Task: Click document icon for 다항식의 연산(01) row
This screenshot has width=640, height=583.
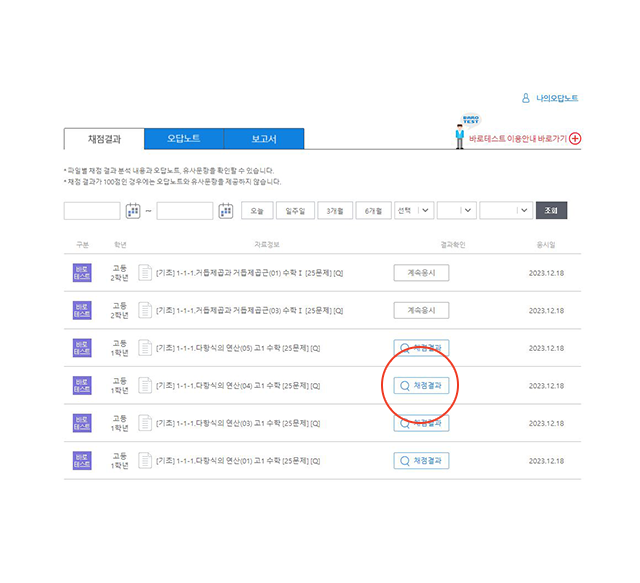Action: click(x=145, y=461)
